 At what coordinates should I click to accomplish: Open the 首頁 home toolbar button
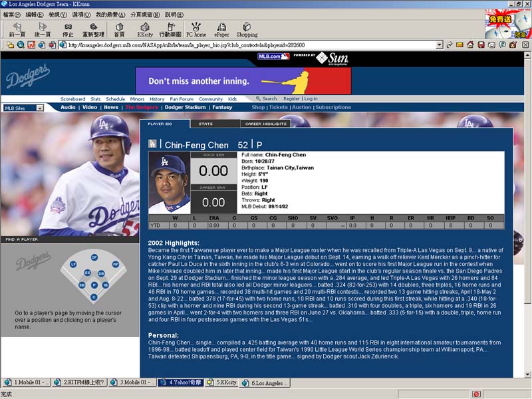[120, 30]
